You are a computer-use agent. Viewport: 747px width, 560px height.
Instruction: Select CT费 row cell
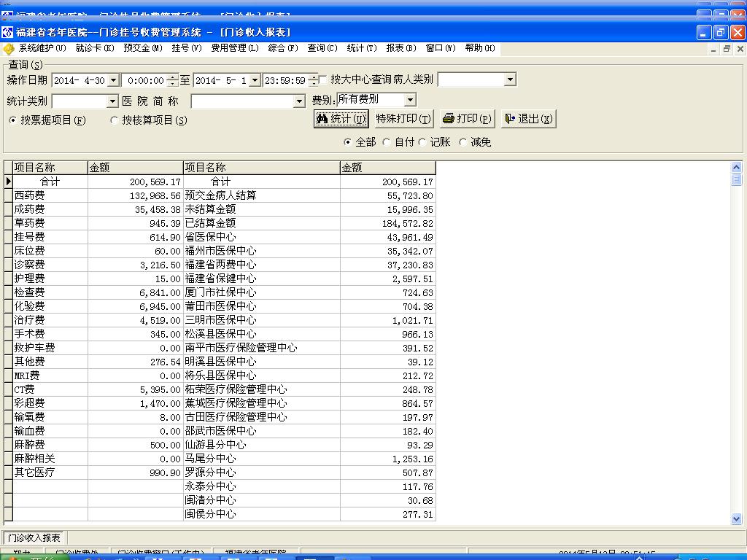(50, 389)
